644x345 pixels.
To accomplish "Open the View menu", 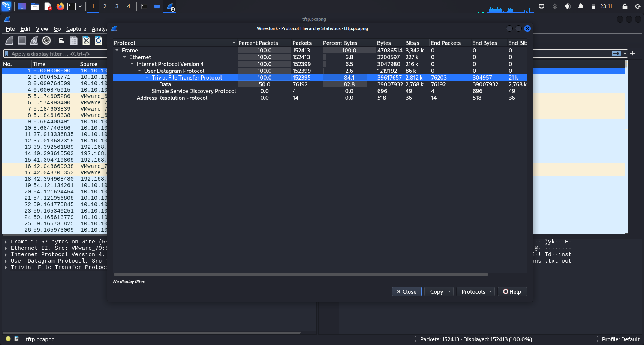I will [42, 29].
